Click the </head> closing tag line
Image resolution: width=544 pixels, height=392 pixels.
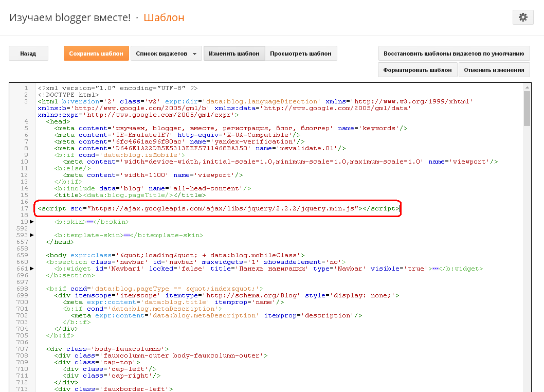[x=60, y=242]
